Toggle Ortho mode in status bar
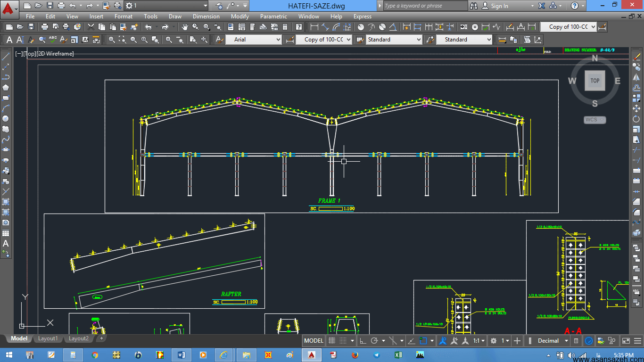 coord(363,340)
